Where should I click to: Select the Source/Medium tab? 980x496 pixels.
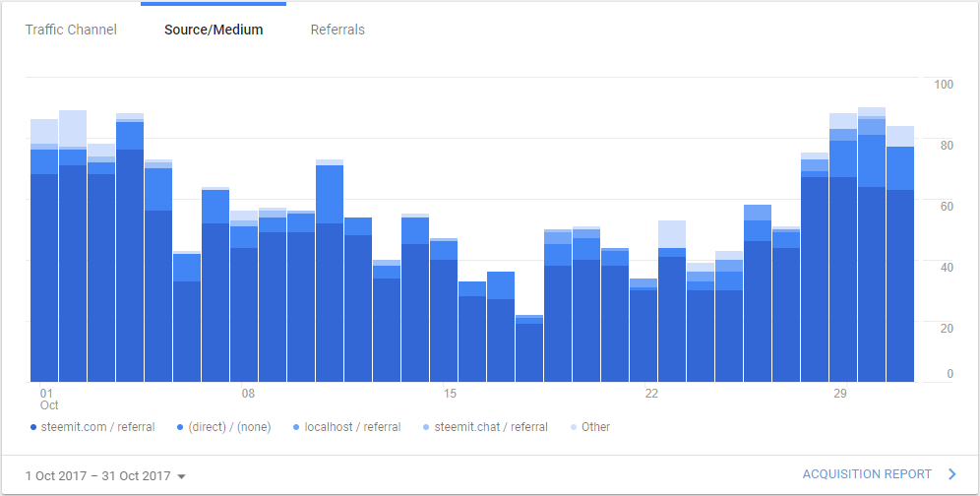(x=214, y=30)
